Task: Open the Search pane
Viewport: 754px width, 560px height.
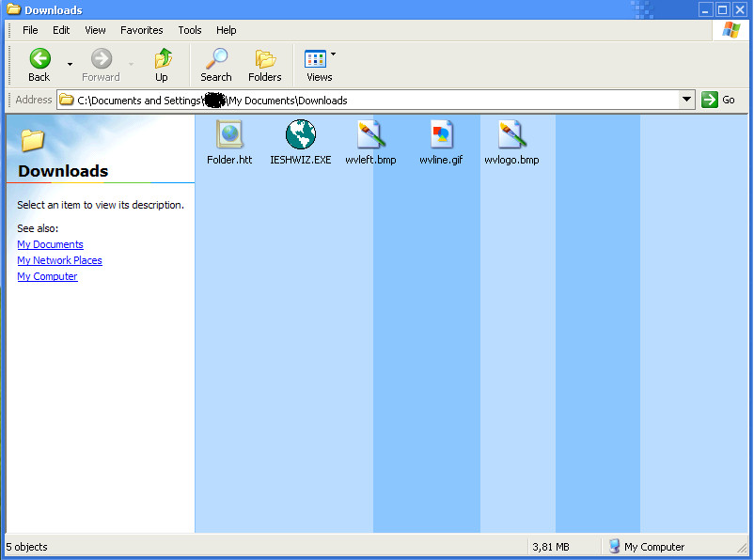Action: [x=215, y=65]
